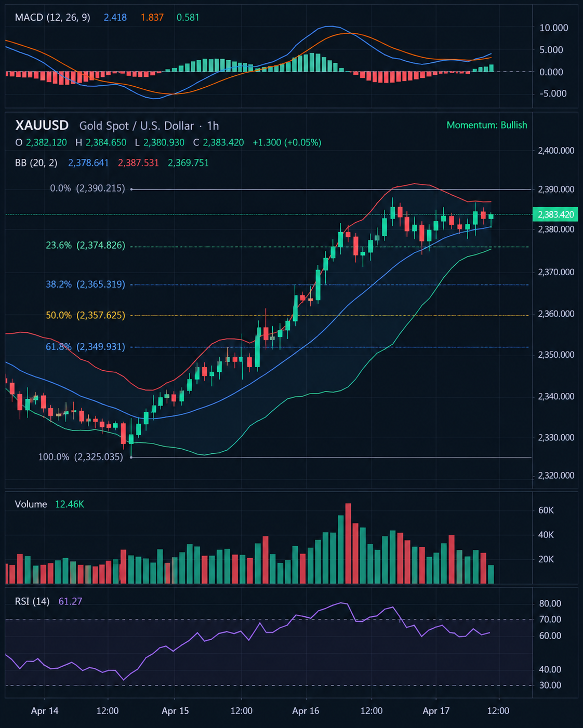
Task: Click the 60K volume axis label
Action: [546, 510]
